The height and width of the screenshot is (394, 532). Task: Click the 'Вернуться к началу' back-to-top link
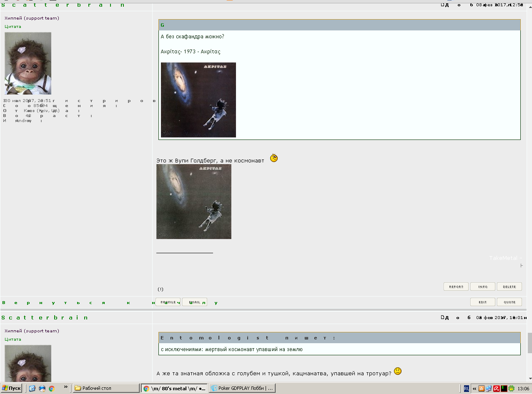click(110, 303)
